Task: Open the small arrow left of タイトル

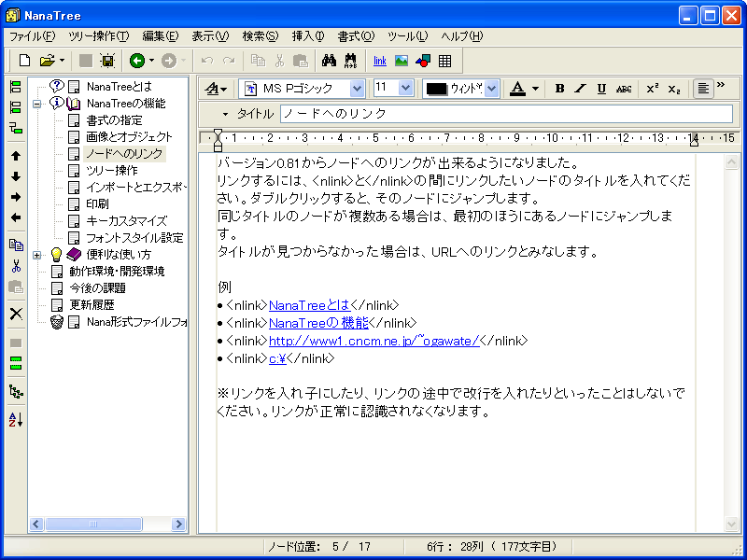Action: click(225, 114)
